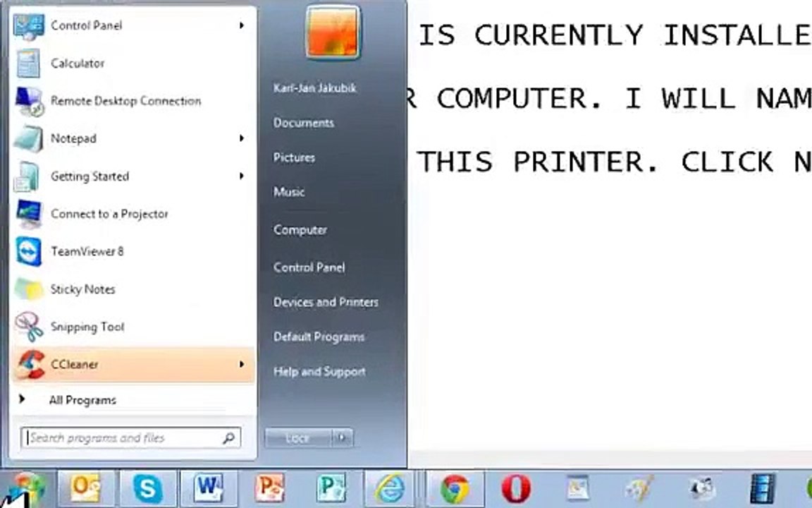Open Control Panel from pinned programs list
Viewport: 812px width, 508px height.
coord(132,25)
